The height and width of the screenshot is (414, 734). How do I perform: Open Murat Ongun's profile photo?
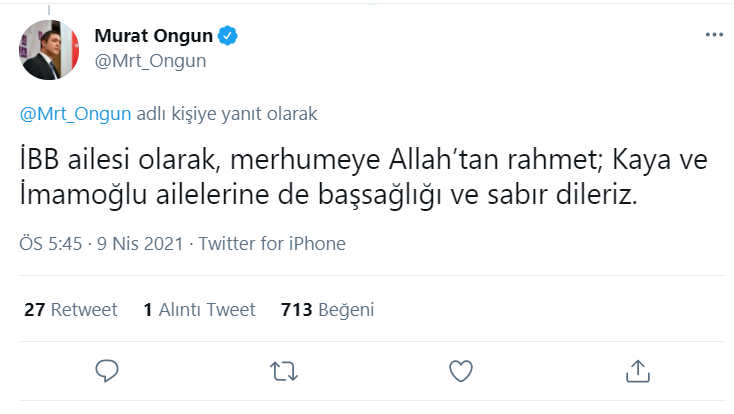click(49, 48)
